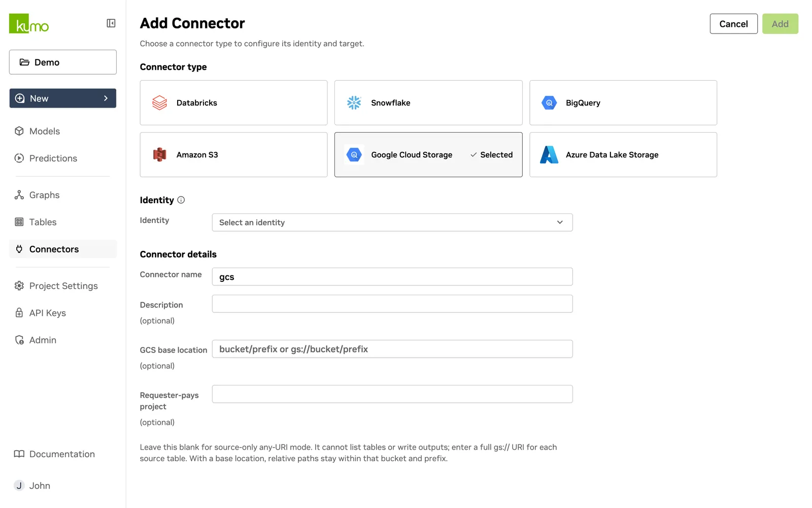812x508 pixels.
Task: Click the Databricks logo icon
Action: coord(159,103)
